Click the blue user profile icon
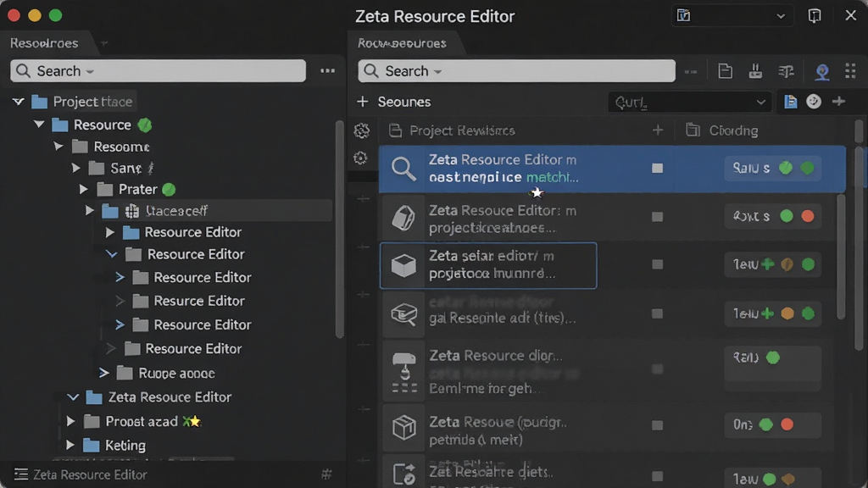 (822, 71)
